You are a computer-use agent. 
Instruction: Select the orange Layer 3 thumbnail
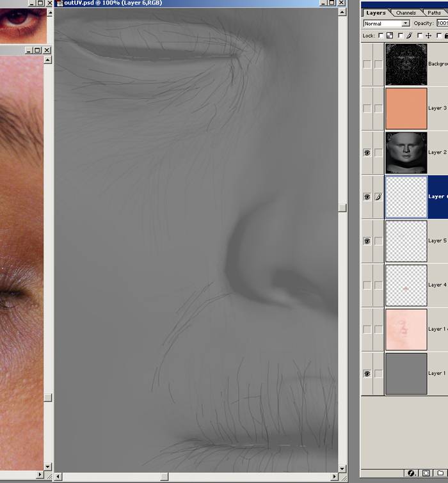click(406, 108)
